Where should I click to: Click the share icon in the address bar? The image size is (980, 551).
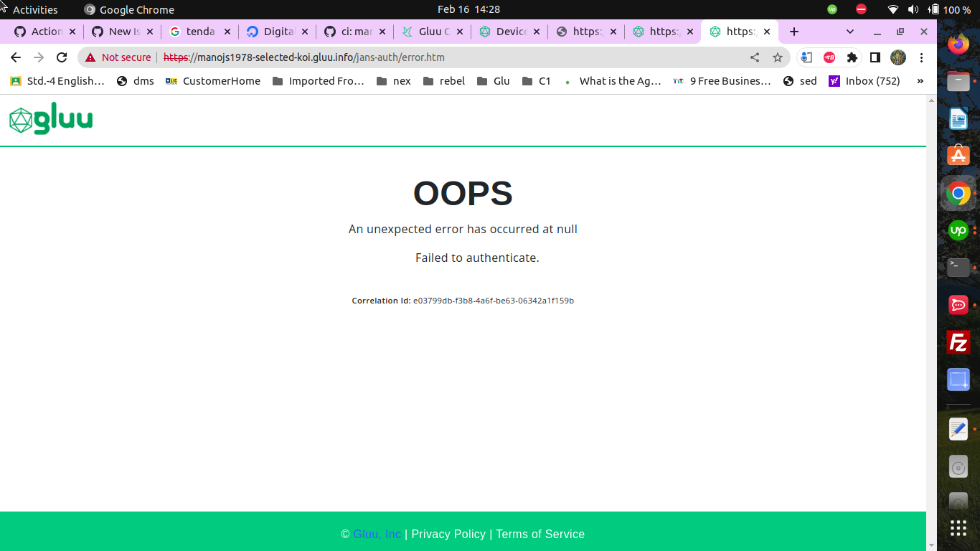tap(754, 57)
